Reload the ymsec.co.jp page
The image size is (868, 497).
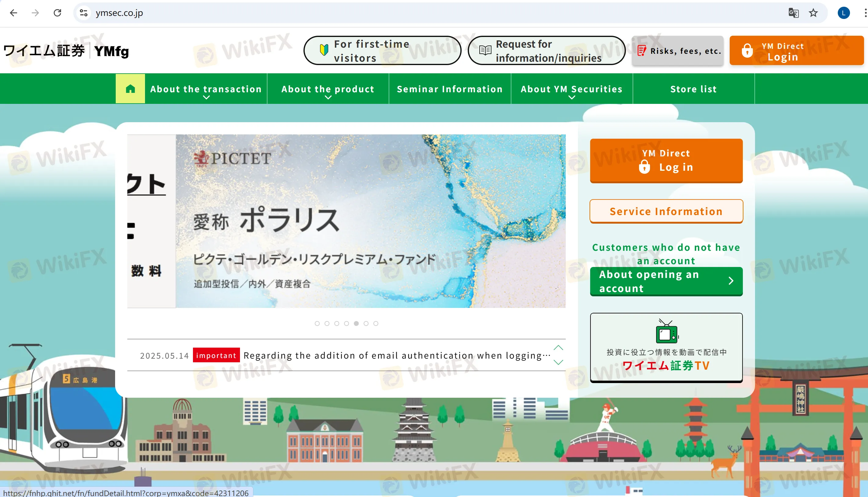[57, 13]
